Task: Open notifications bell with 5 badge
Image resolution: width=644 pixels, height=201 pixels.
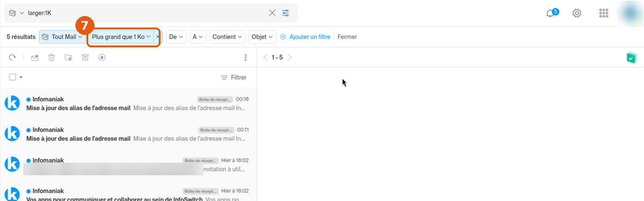Action: pyautogui.click(x=552, y=13)
